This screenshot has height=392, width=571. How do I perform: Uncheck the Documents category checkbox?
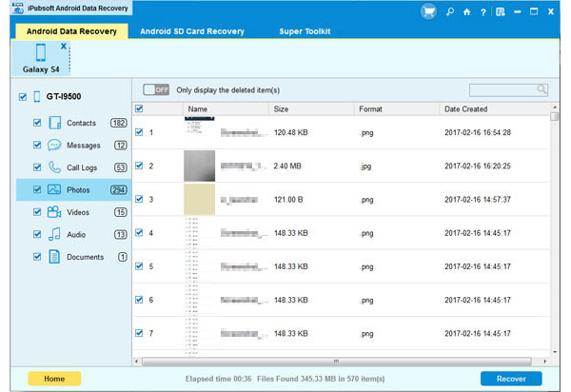37,257
